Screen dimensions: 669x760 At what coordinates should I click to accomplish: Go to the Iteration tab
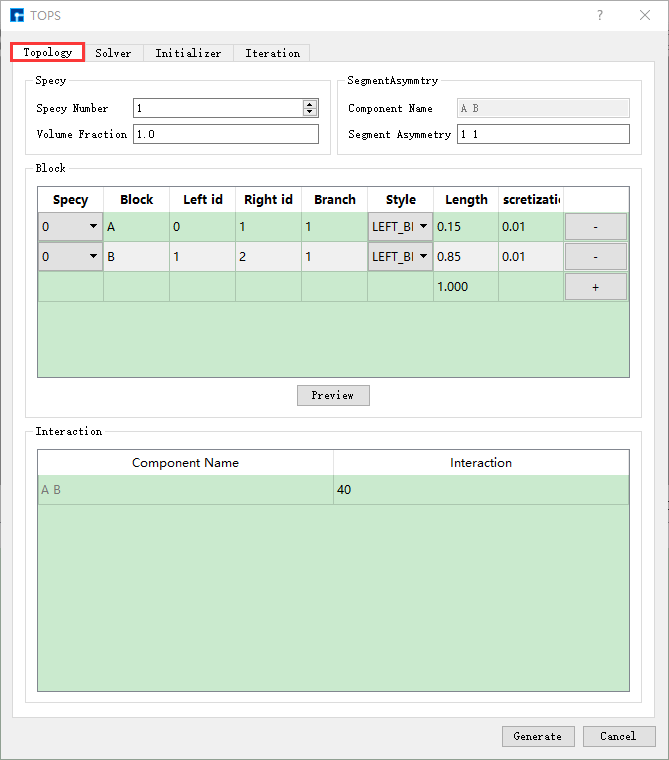(272, 53)
